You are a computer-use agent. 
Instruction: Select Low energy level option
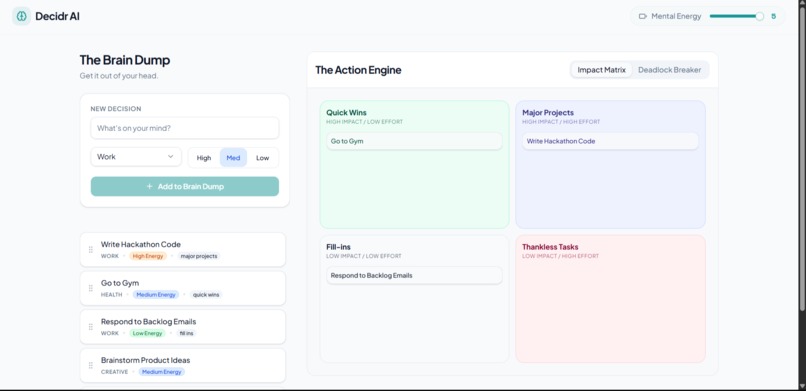(x=263, y=158)
